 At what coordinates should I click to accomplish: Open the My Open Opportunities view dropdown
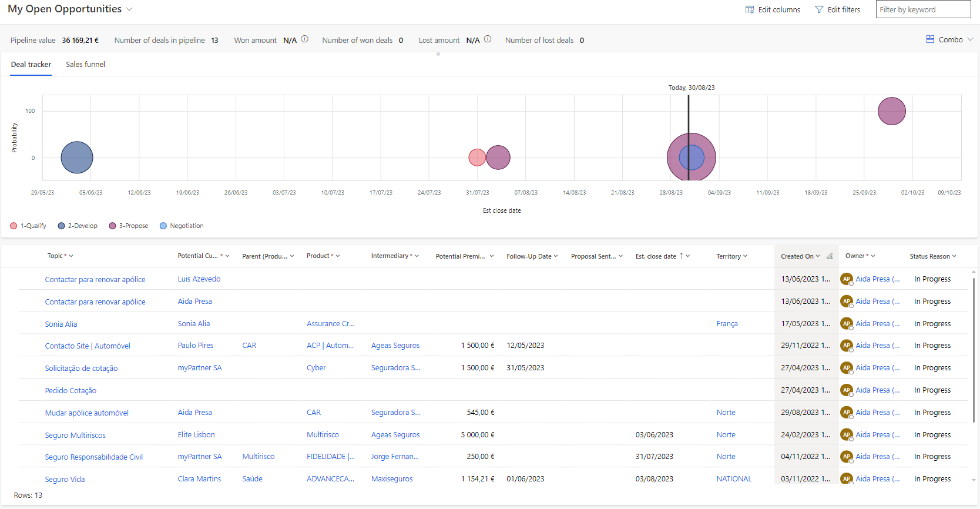[129, 9]
